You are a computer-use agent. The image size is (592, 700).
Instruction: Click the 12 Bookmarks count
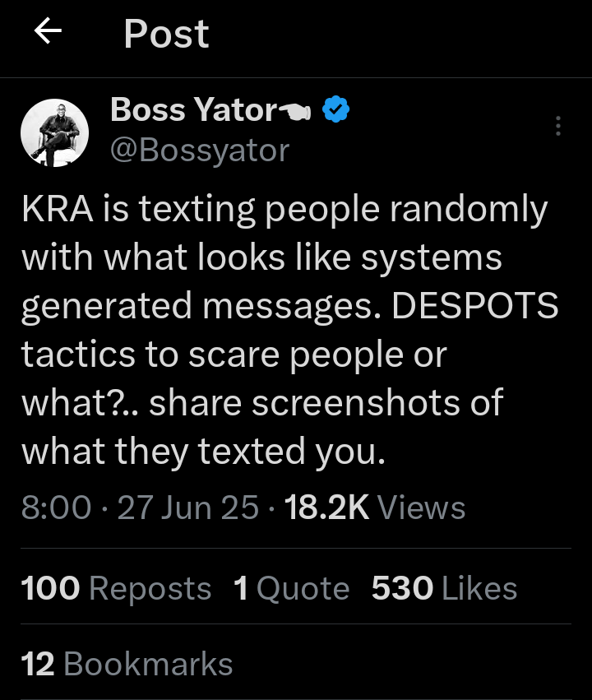pyautogui.click(x=127, y=664)
